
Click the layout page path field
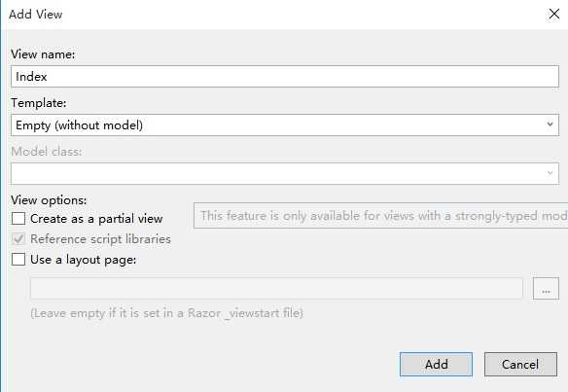click(276, 288)
